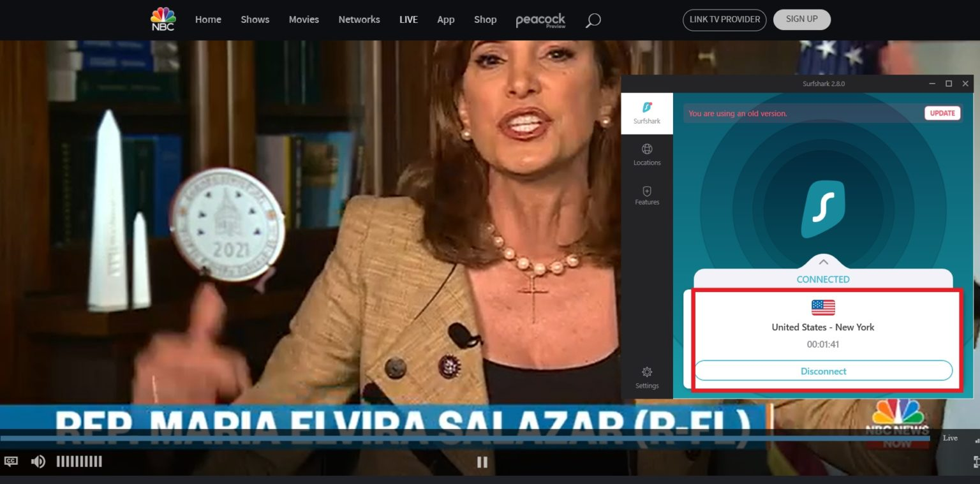Expand the Connected panel chevron
This screenshot has height=484, width=980.
click(x=823, y=261)
